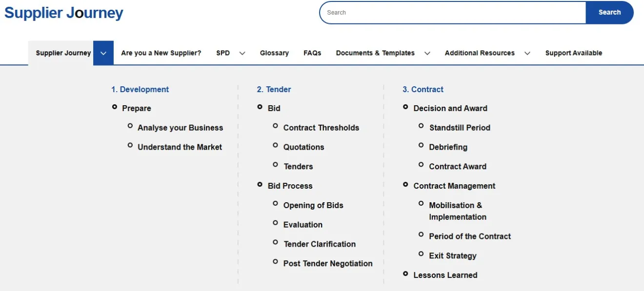Expand the SPD dropdown chevron

pos(243,53)
